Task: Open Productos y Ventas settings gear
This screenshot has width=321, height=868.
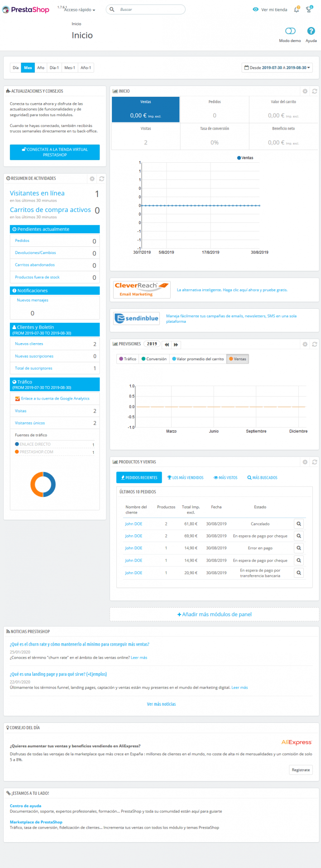Action: point(305,462)
